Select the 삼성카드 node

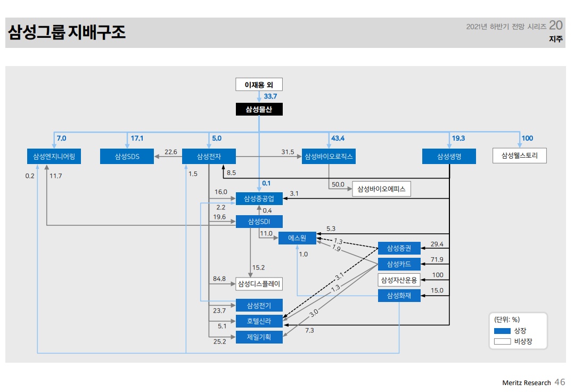399,264
